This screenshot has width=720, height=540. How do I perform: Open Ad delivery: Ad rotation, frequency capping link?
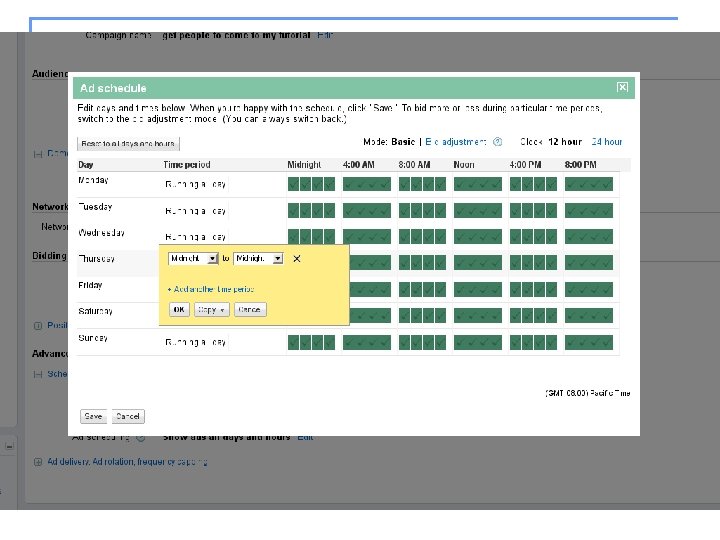[127, 462]
